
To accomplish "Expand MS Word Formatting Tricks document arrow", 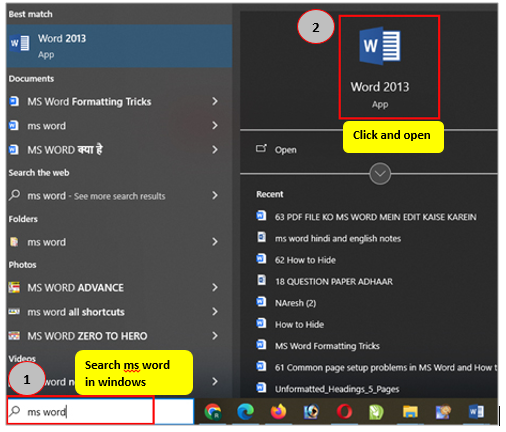I will tap(215, 101).
